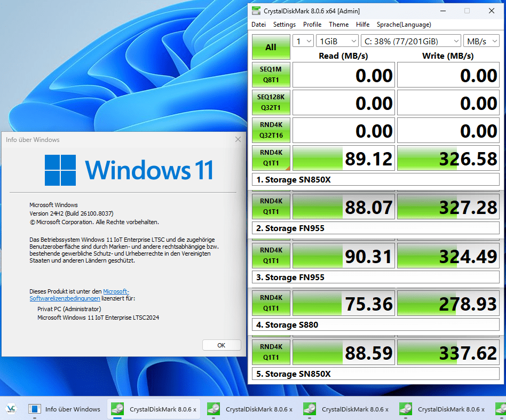Image resolution: width=506 pixels, height=420 pixels.
Task: Open the Theme menu
Action: tap(338, 25)
